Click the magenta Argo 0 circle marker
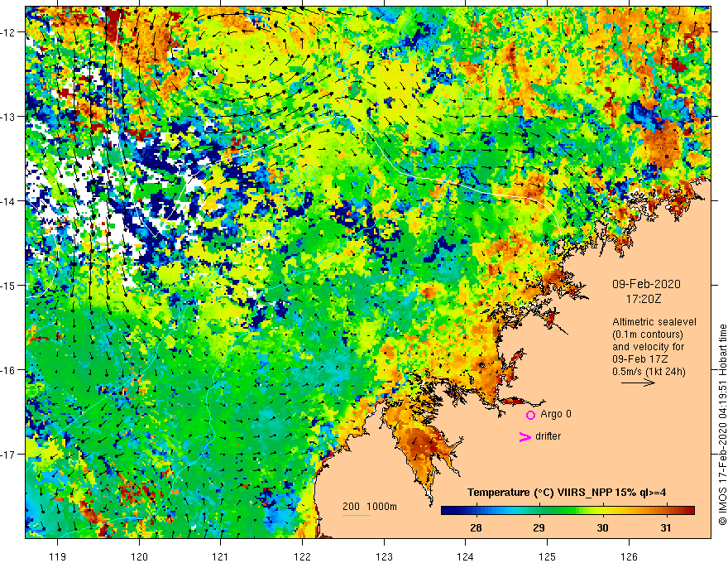Screen dimensions: 728x563 point(530,415)
